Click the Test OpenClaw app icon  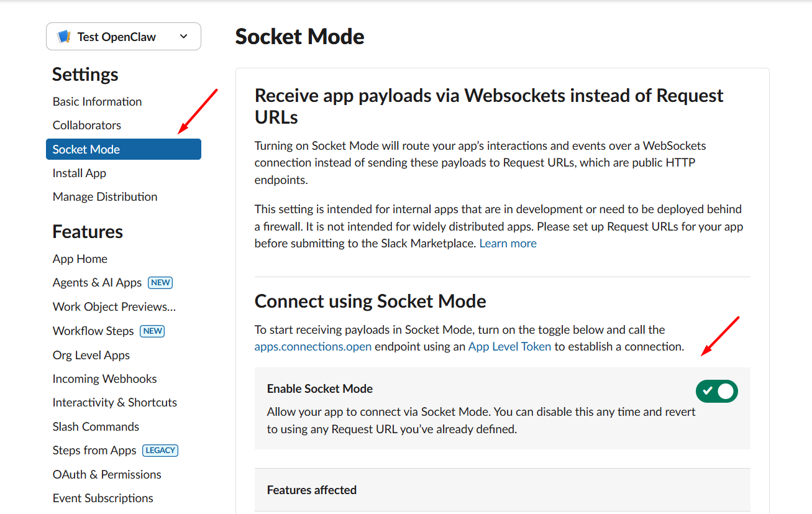coord(63,37)
